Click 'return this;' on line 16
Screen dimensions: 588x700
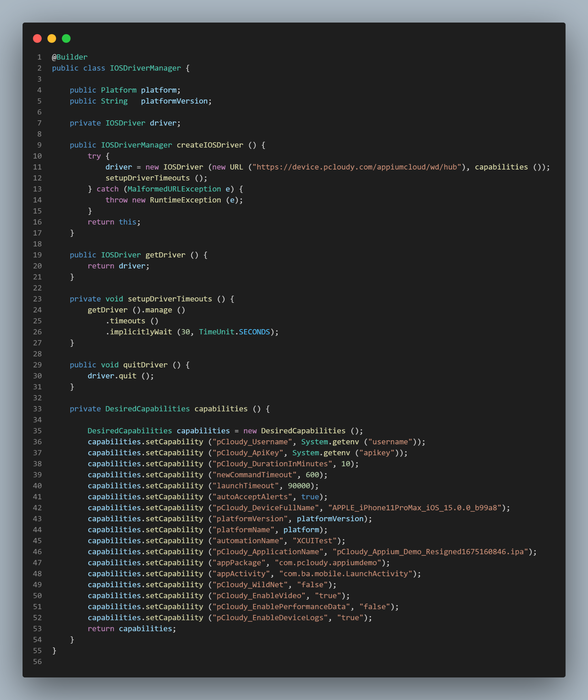[x=114, y=222]
